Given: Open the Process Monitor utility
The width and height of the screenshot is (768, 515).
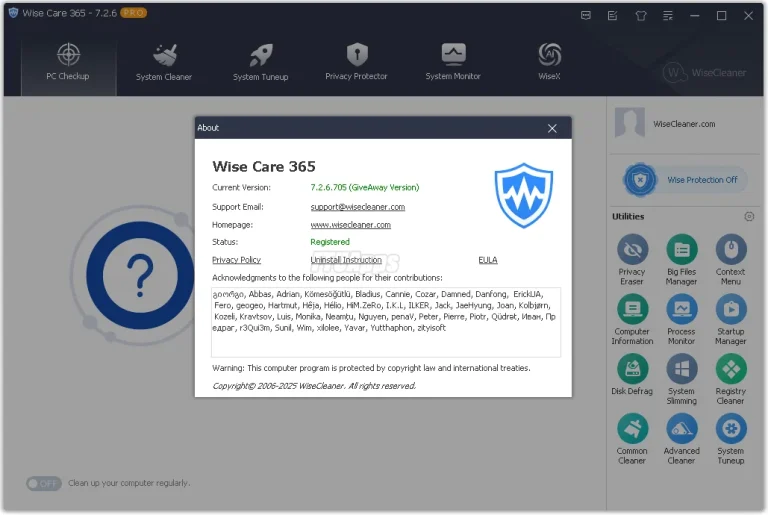Looking at the screenshot, I should tap(681, 311).
